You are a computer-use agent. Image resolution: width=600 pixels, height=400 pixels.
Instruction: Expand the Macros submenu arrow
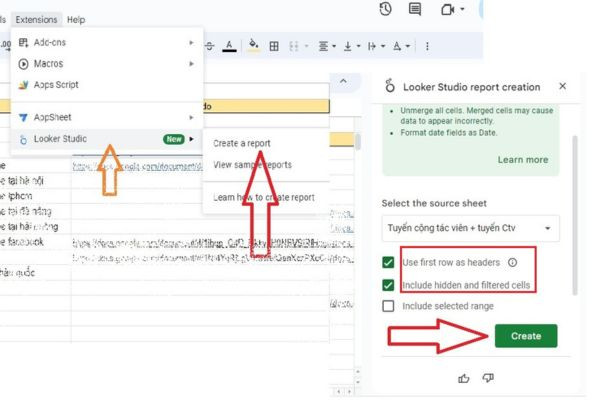(191, 64)
